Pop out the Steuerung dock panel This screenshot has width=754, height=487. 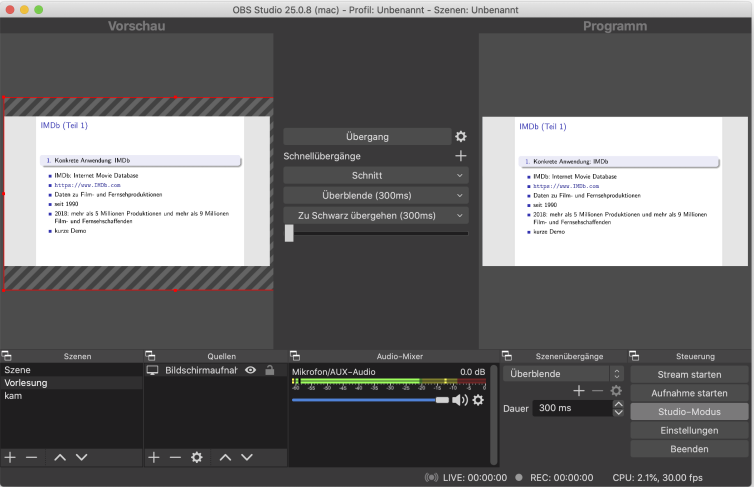click(x=634, y=356)
